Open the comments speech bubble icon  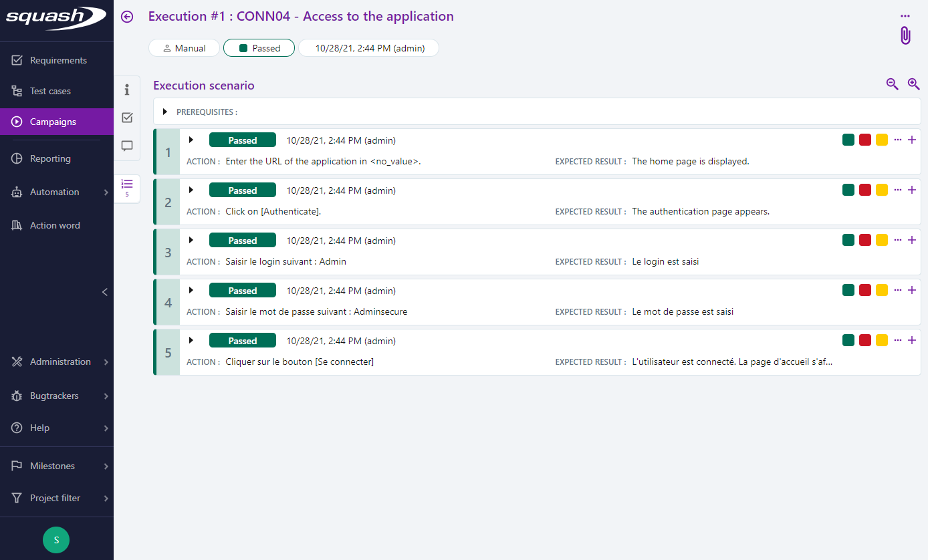tap(127, 146)
